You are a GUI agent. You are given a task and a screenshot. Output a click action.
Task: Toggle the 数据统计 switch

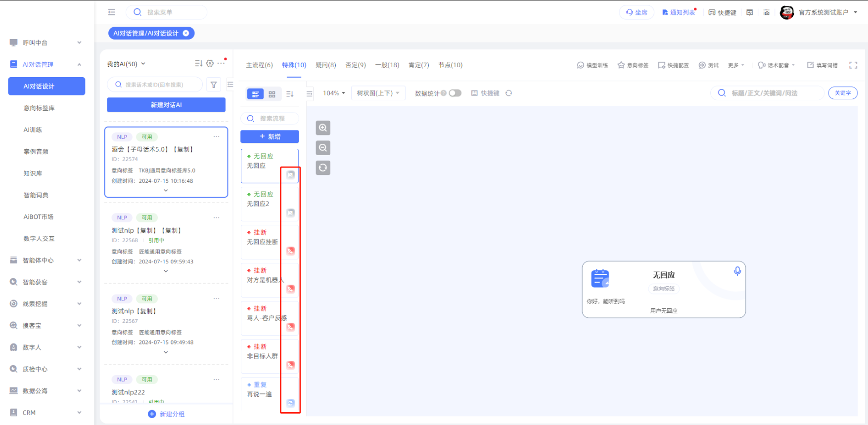click(455, 93)
